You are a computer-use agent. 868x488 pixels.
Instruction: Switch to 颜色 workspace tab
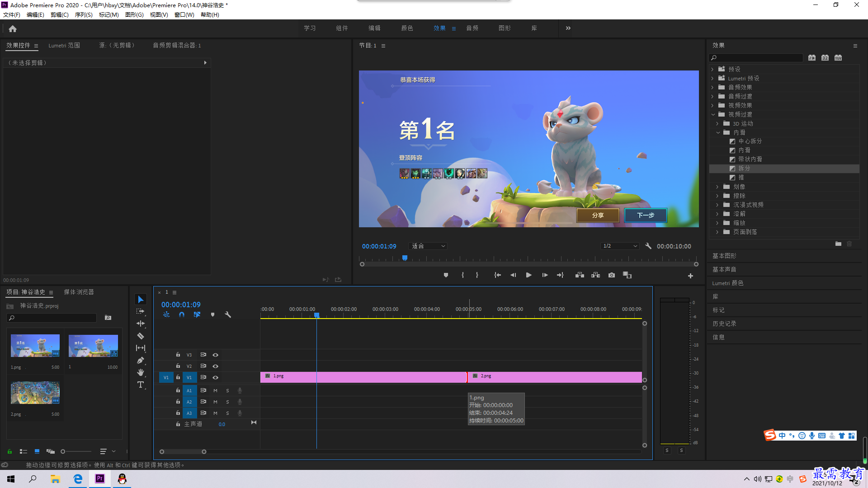point(407,28)
